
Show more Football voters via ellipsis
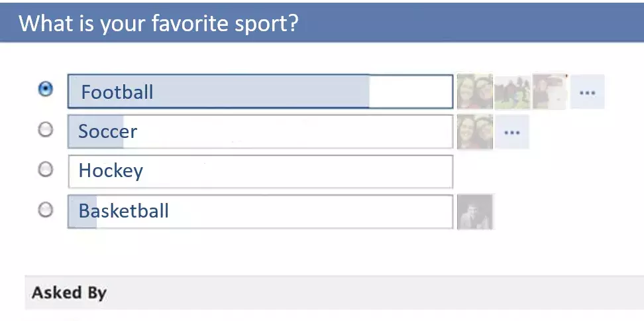(x=587, y=92)
